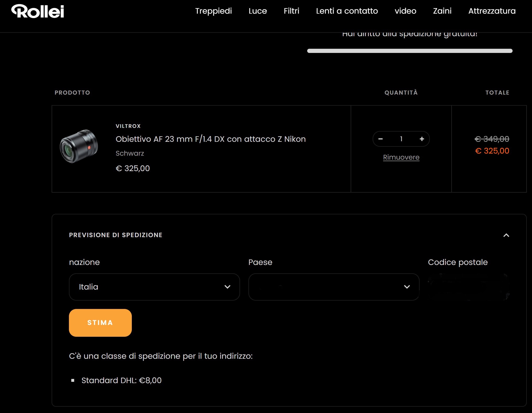Click the crossed-out price € 349,00

coord(492,139)
